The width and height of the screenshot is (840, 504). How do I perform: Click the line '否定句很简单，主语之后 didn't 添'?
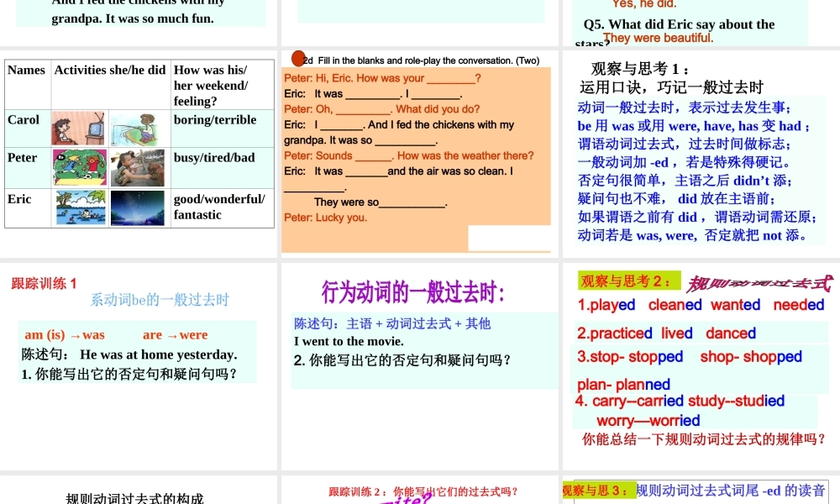click(x=685, y=181)
